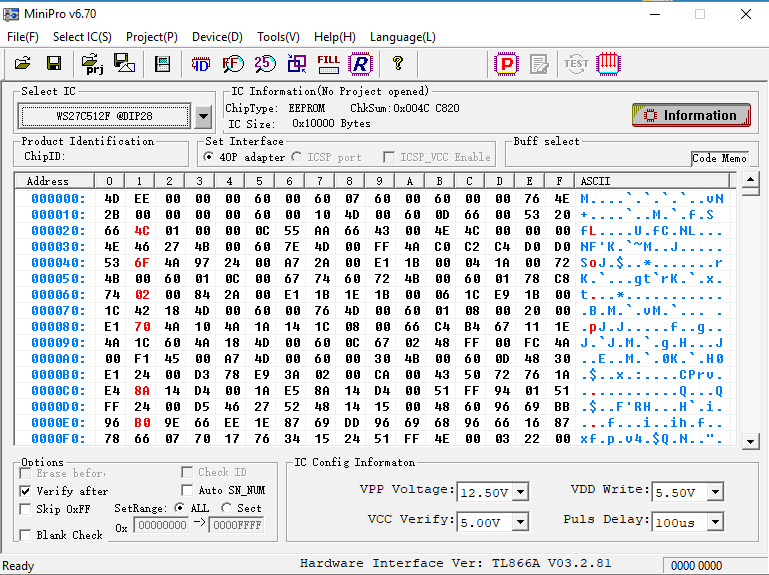Click red byte 6F in row 000040
The height and width of the screenshot is (575, 769).
tap(142, 262)
